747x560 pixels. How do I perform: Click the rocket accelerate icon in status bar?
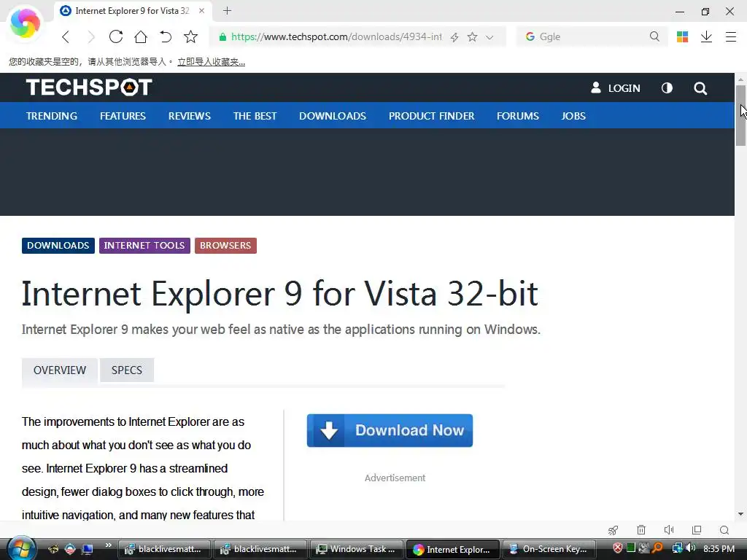[613, 530]
